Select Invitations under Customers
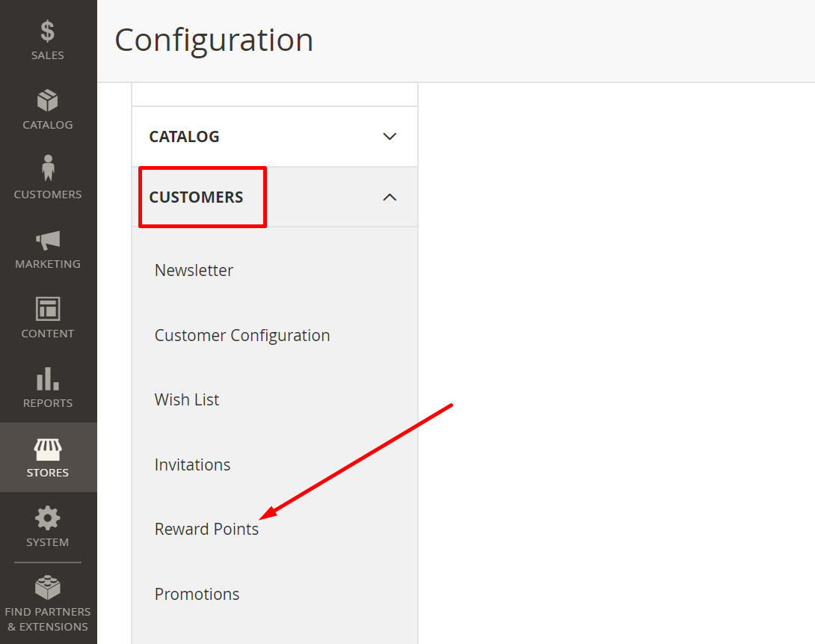 tap(192, 464)
